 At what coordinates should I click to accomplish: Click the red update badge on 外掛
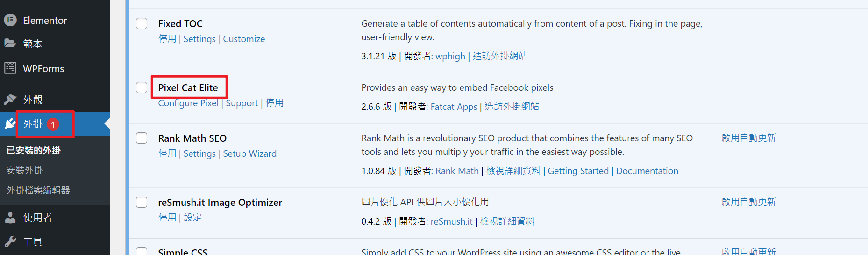click(x=53, y=124)
